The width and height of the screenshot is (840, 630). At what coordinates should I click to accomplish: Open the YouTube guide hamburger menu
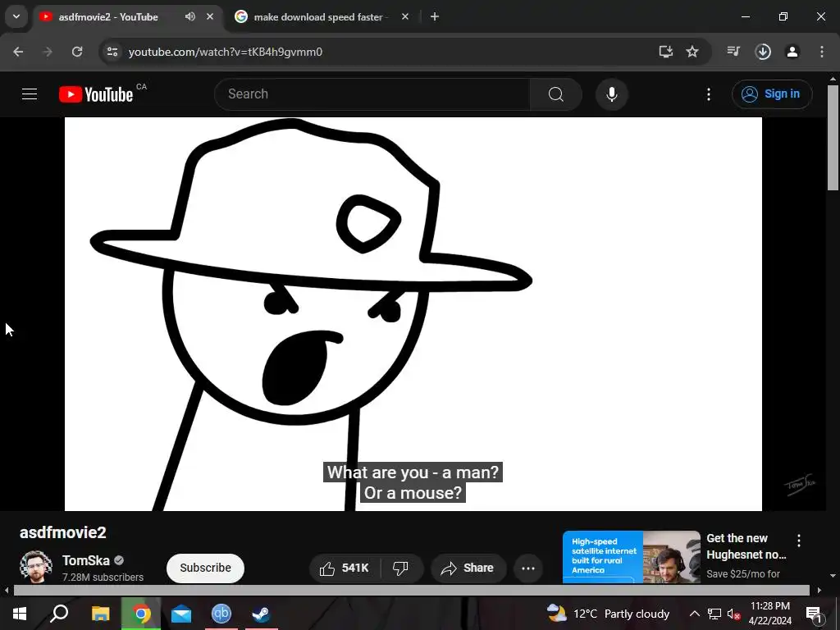click(x=30, y=94)
